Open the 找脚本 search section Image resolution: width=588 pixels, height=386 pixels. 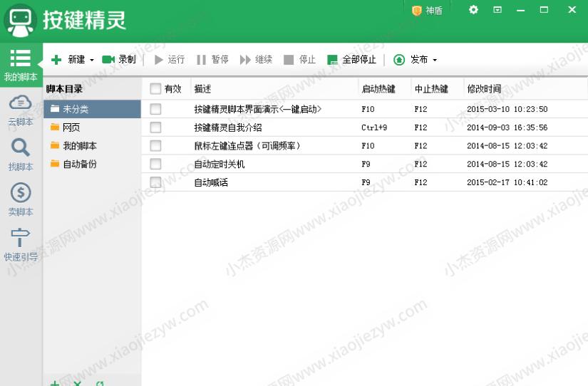click(x=21, y=155)
